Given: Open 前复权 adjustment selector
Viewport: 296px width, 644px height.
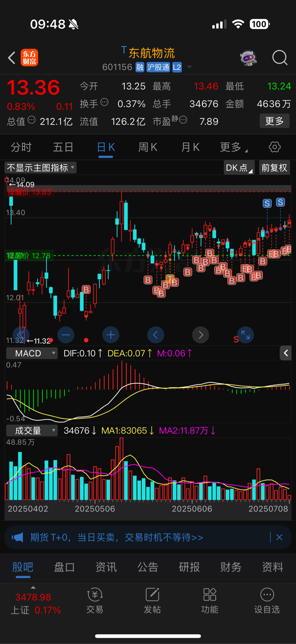Looking at the screenshot, I should [x=274, y=168].
